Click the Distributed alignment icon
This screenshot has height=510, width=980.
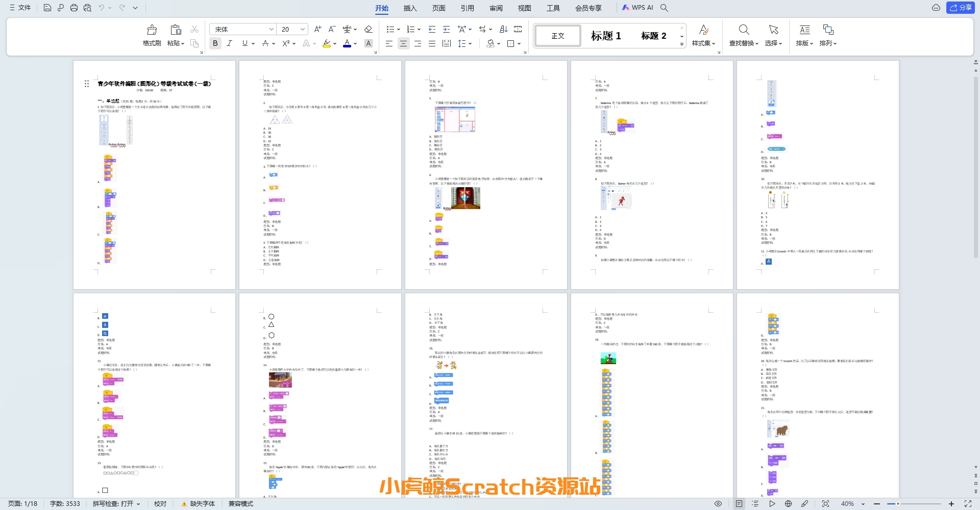[x=446, y=43]
